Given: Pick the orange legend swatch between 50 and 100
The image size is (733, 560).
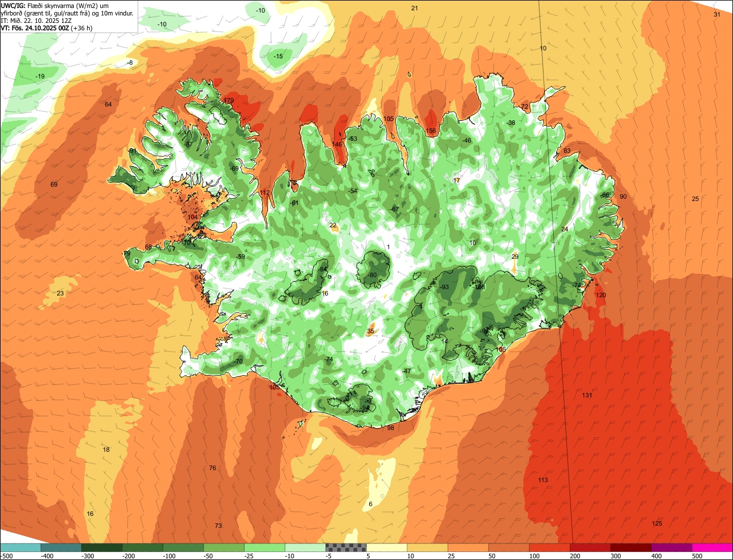Looking at the screenshot, I should (509, 547).
